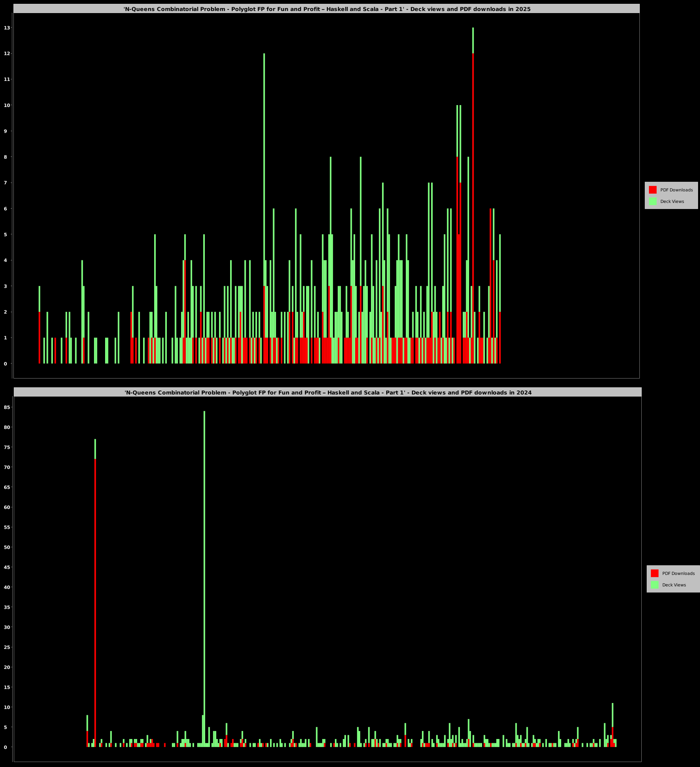Click y-axis label 11 in 2025 chart
The image size is (700, 767).
tap(7, 79)
